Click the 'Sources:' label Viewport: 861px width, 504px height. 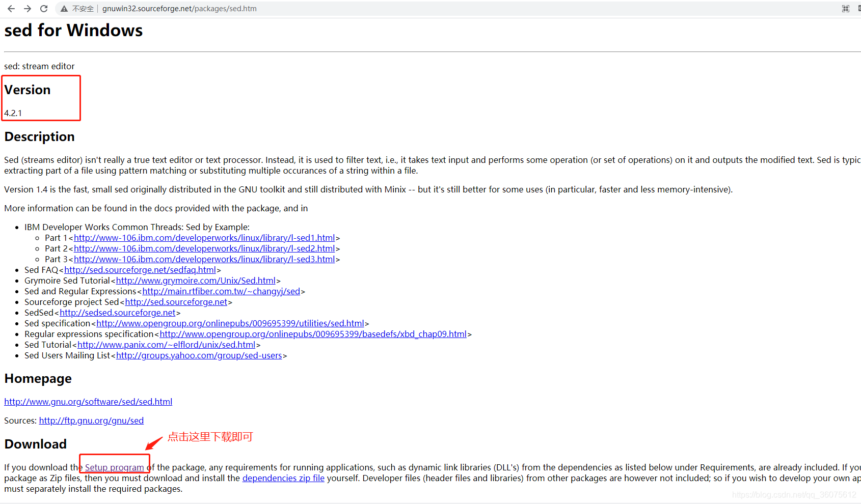tap(20, 421)
